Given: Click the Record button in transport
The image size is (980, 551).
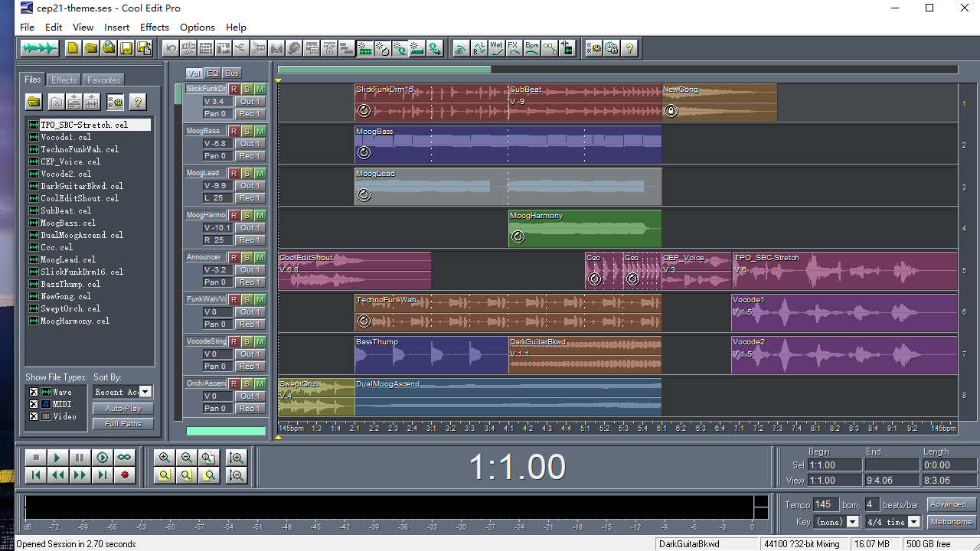Looking at the screenshot, I should point(124,475).
